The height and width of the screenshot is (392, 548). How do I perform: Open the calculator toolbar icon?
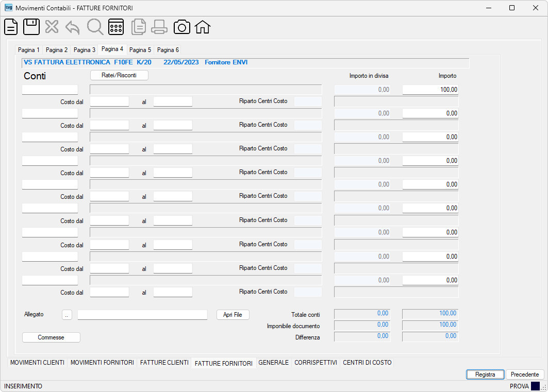(115, 27)
